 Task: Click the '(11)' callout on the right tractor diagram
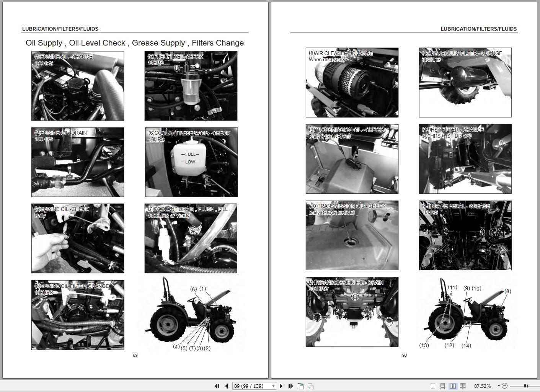453,287
